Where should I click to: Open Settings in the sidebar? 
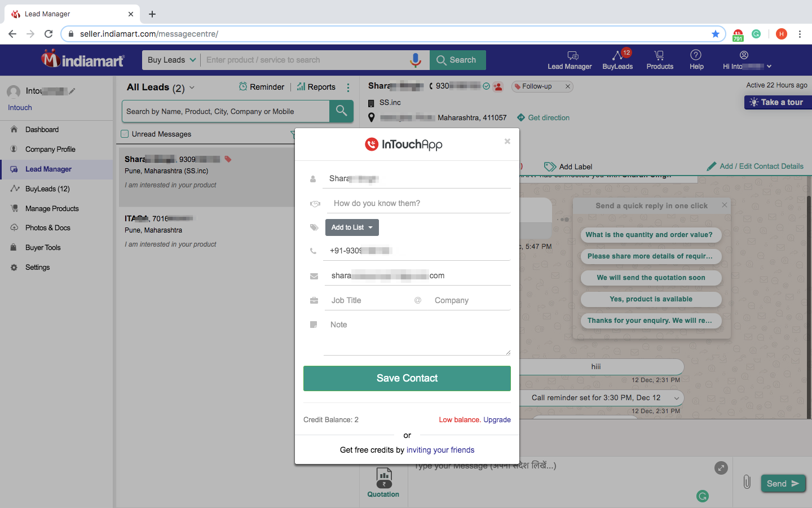[x=37, y=267]
